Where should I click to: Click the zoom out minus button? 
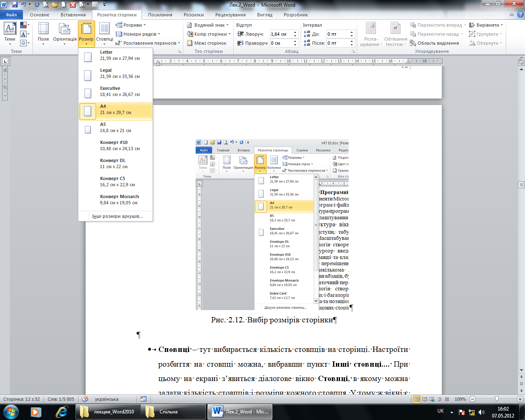pos(472,399)
